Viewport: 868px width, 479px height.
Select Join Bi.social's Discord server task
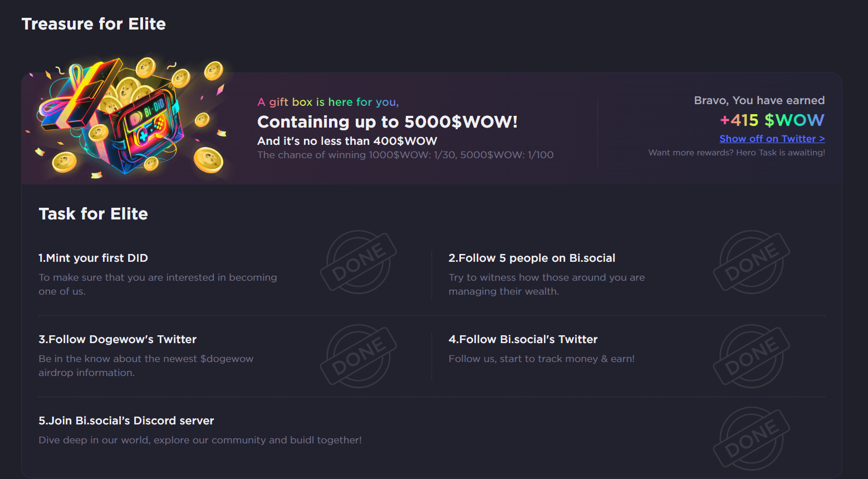(x=126, y=421)
